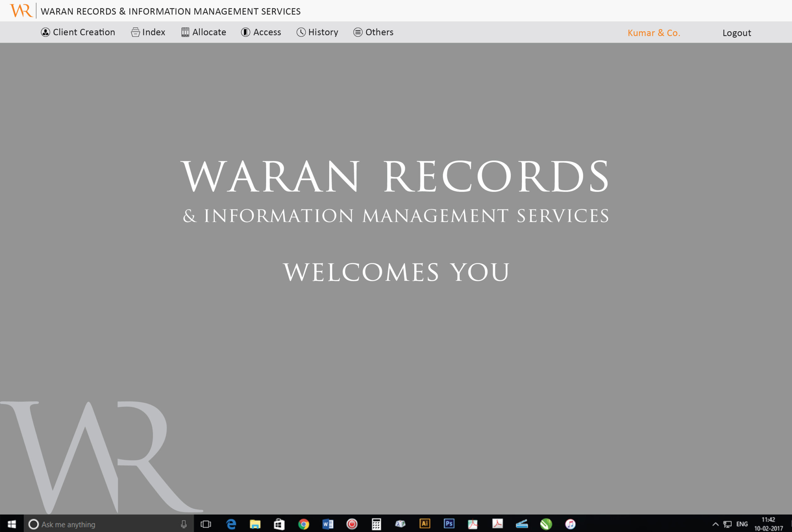Open iTunes from the taskbar

click(x=570, y=524)
